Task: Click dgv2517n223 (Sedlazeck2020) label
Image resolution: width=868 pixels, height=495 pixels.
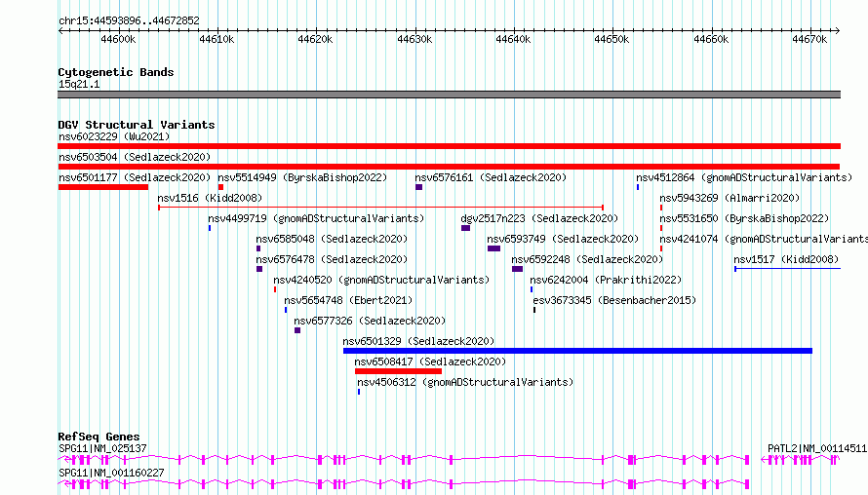Action: [x=539, y=218]
